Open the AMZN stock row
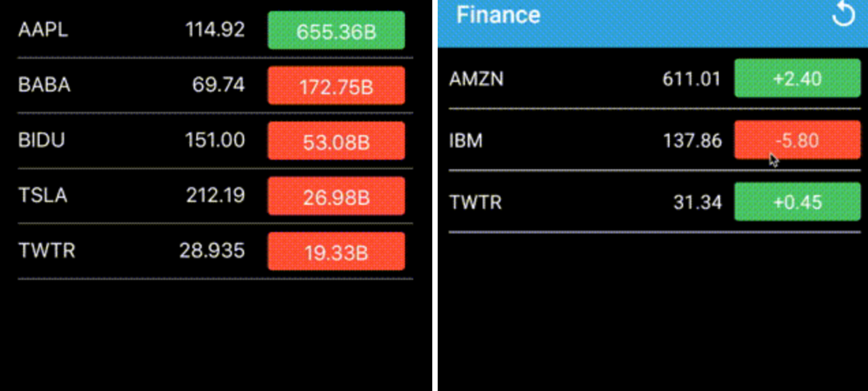 pos(655,79)
